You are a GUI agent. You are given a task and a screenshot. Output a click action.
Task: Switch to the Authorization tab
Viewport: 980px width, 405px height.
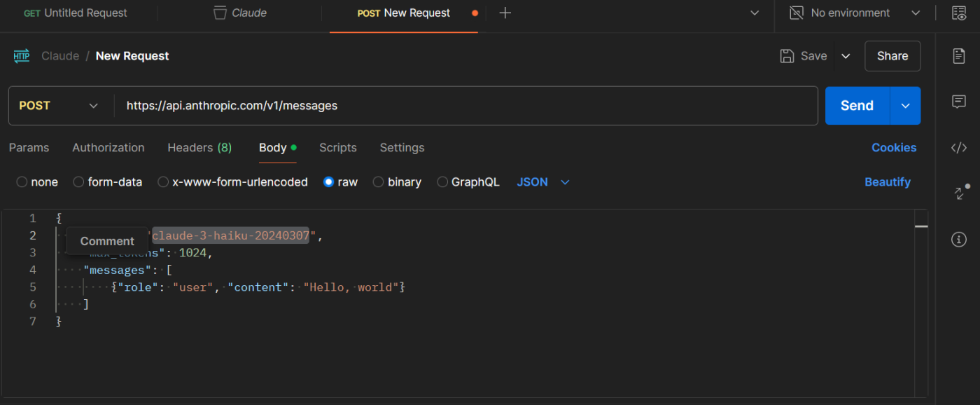pos(108,148)
